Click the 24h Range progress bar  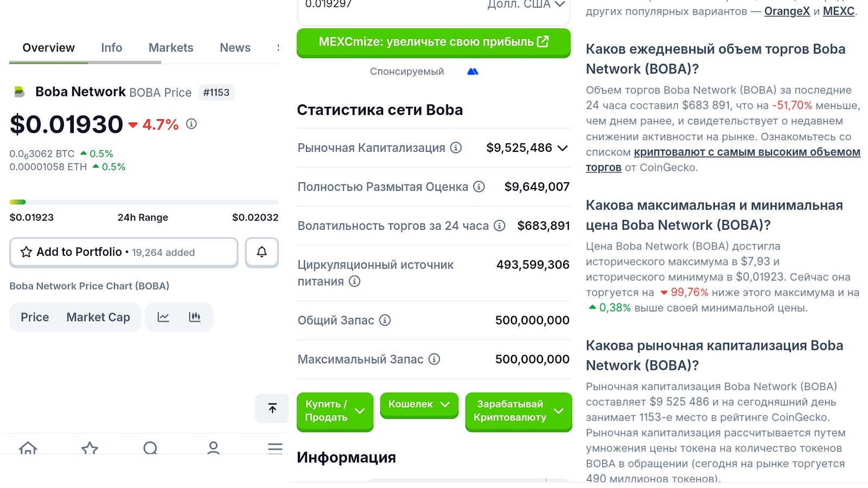coord(144,202)
